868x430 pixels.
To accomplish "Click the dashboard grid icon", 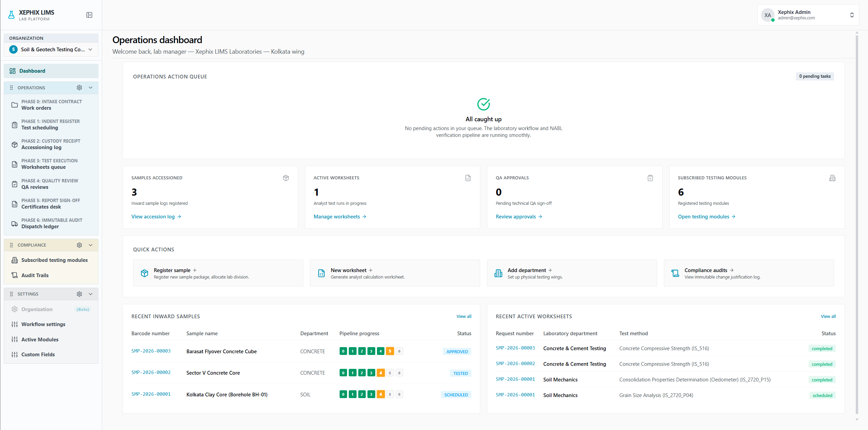I will pyautogui.click(x=13, y=71).
